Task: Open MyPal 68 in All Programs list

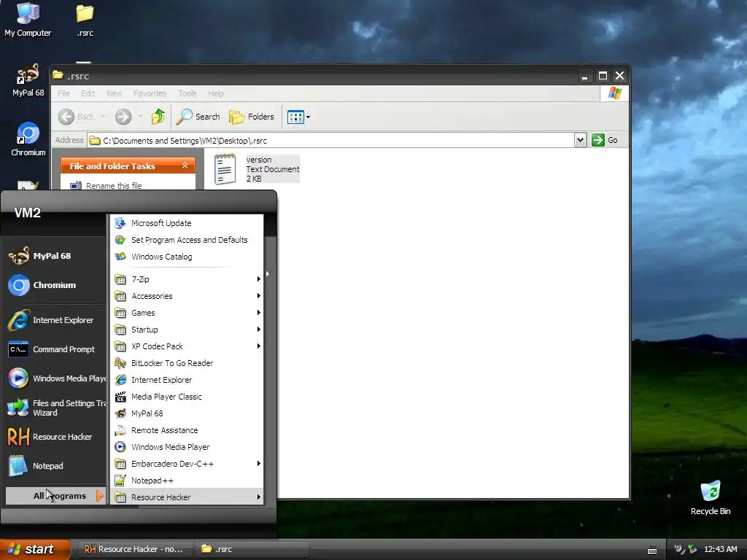Action: (187, 413)
